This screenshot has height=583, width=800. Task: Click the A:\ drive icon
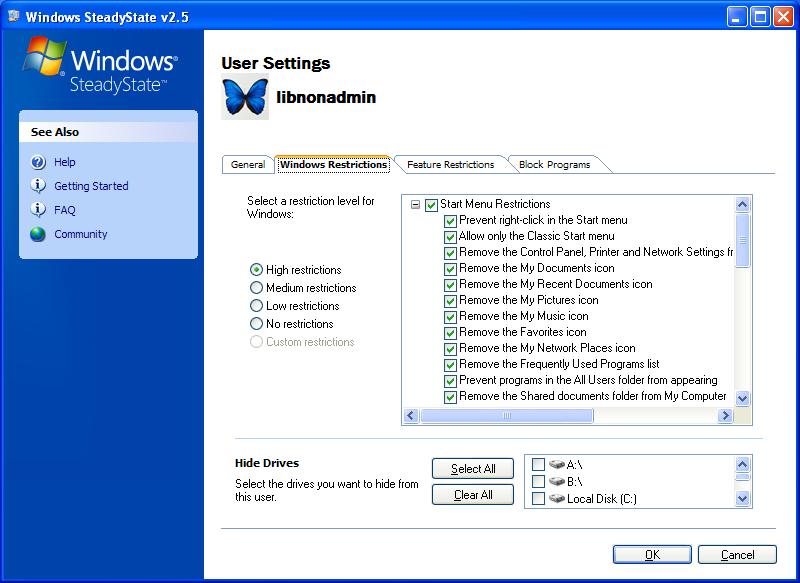click(x=557, y=465)
